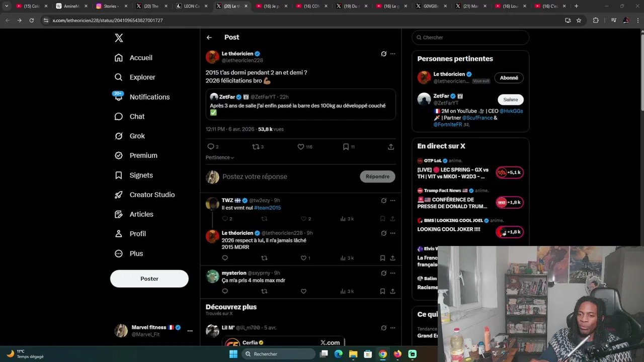The image size is (644, 362).
Task: Click the X logo in sidebar
Action: pos(119,38)
